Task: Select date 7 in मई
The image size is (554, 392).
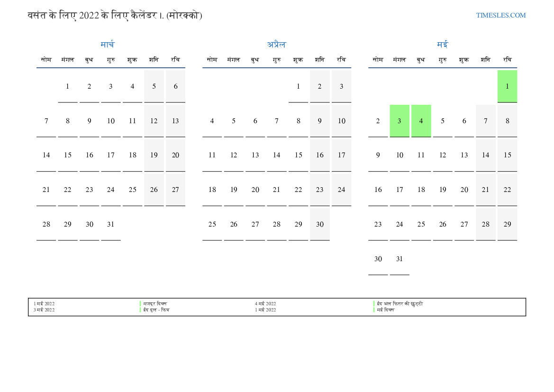Action: pyautogui.click(x=485, y=121)
